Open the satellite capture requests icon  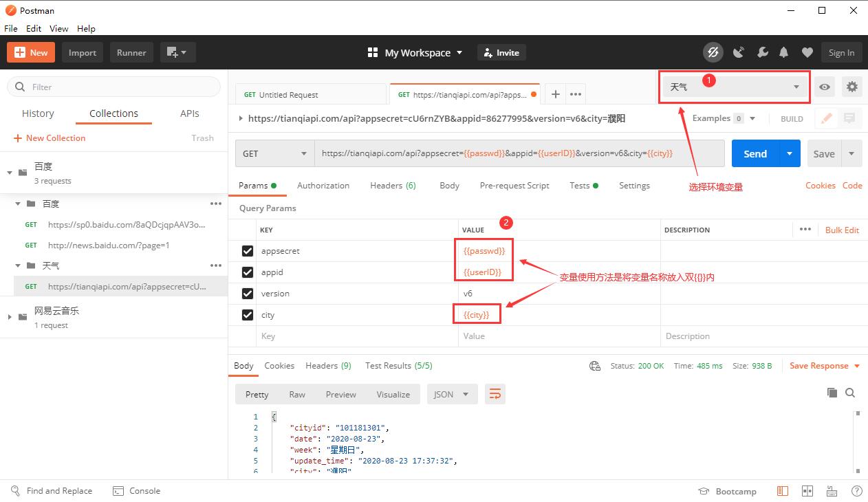tap(739, 52)
